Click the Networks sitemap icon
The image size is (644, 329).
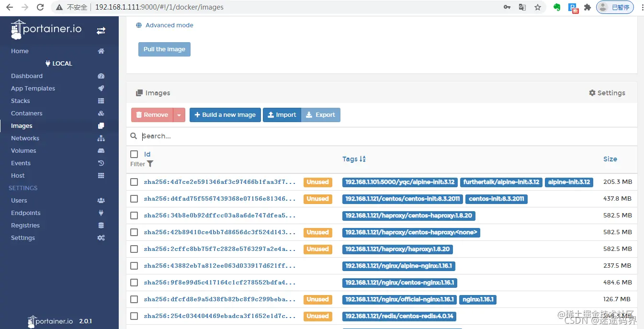point(101,138)
